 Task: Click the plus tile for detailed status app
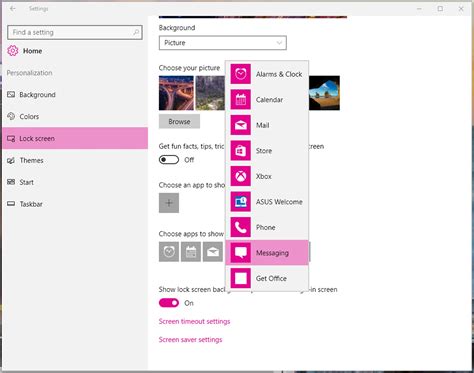click(x=169, y=203)
